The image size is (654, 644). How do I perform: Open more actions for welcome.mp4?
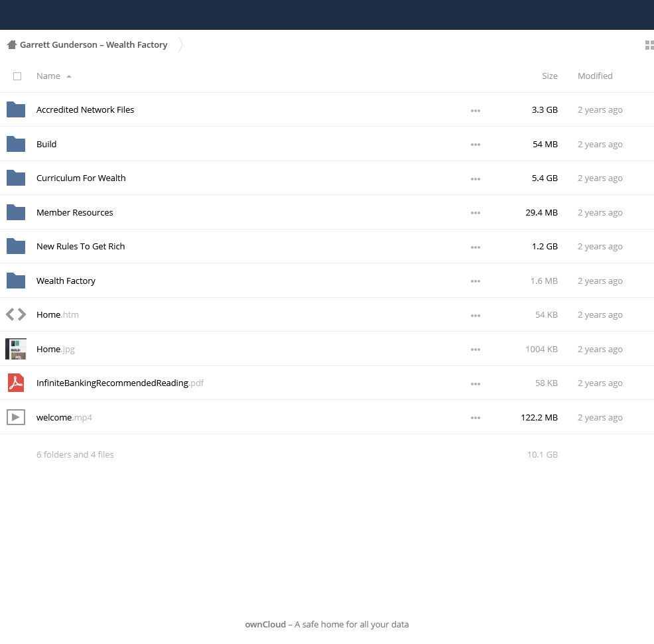(x=476, y=418)
